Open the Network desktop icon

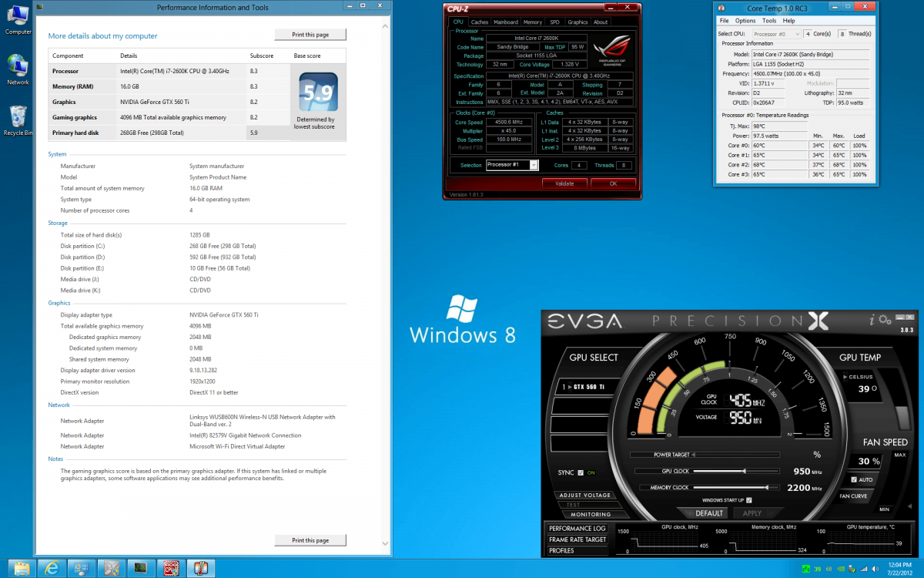click(x=18, y=68)
